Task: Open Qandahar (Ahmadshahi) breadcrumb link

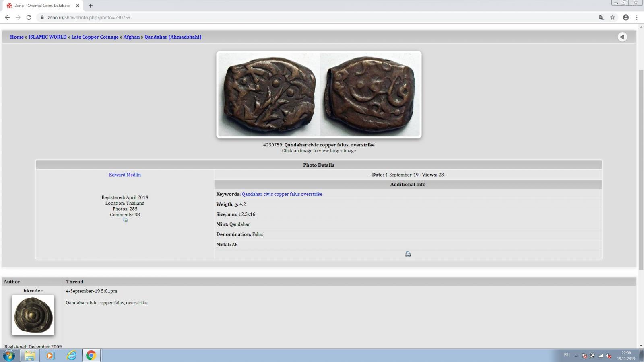Action: pos(173,37)
